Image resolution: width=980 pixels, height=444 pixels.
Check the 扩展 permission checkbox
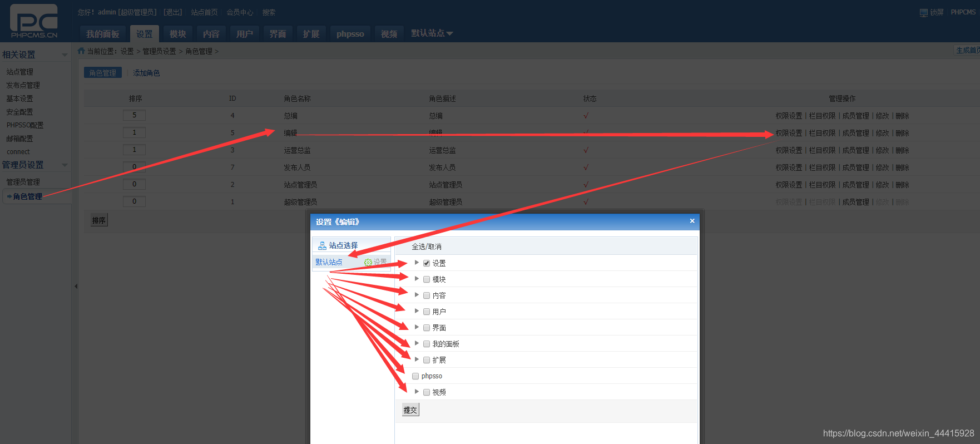[x=427, y=360]
